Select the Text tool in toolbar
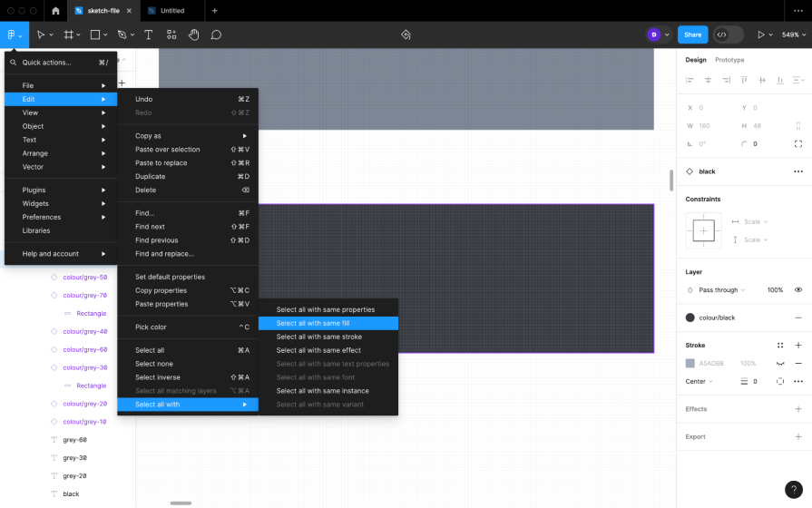Screen dimensions: 812x508 [149, 34]
